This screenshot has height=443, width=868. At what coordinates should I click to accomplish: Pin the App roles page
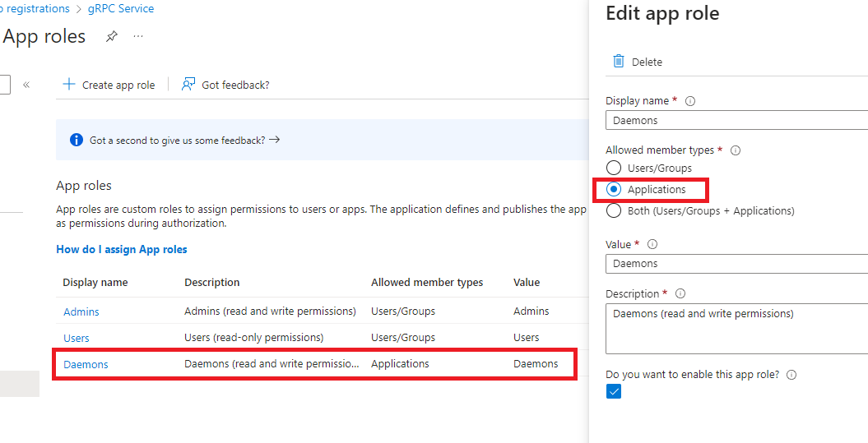click(111, 36)
